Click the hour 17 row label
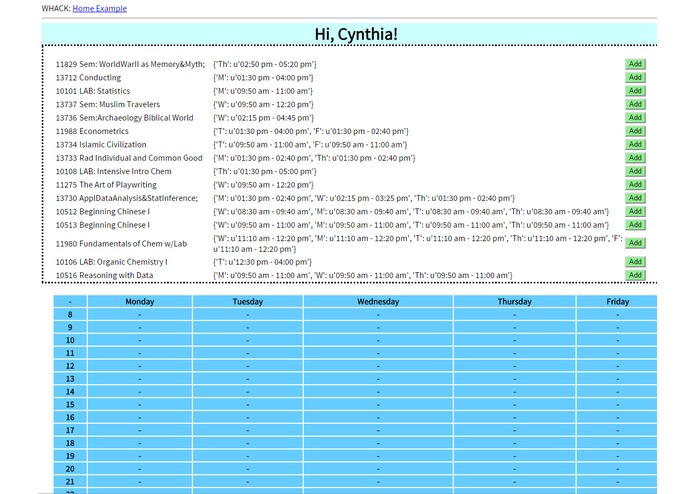This screenshot has width=695, height=494. click(x=70, y=430)
